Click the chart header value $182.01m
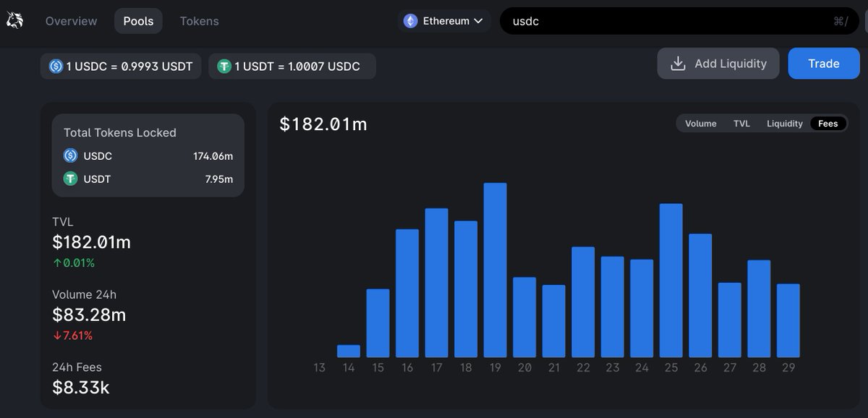Viewport: 868px width, 418px height. click(323, 124)
